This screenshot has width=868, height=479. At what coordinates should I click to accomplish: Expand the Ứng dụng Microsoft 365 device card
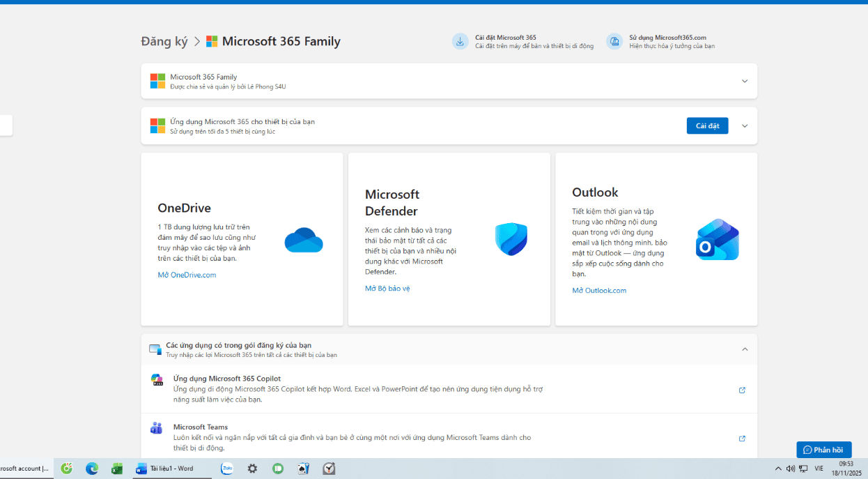(745, 126)
